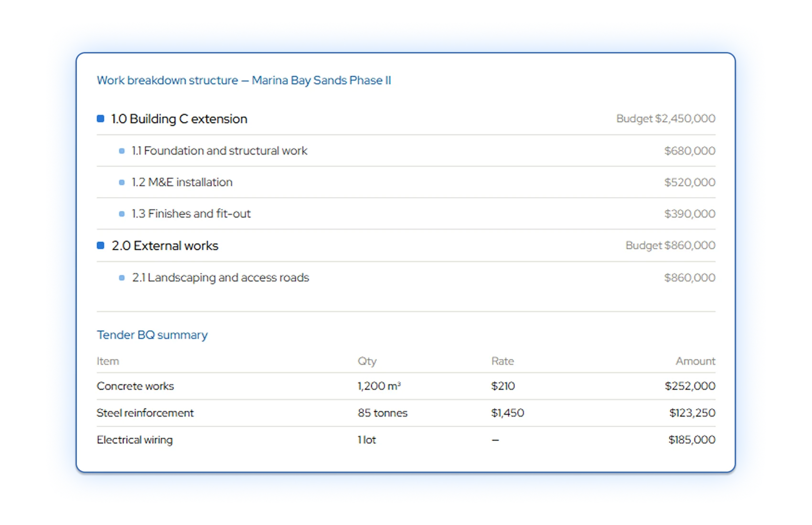Select the Electrical wiring cell
812x525 pixels.
click(x=135, y=440)
